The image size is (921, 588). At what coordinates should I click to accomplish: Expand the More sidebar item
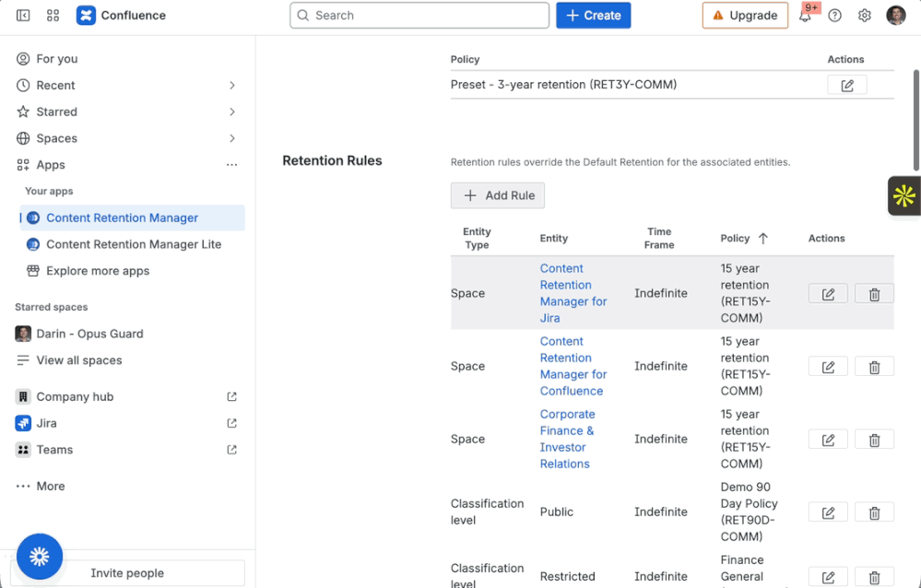point(41,486)
